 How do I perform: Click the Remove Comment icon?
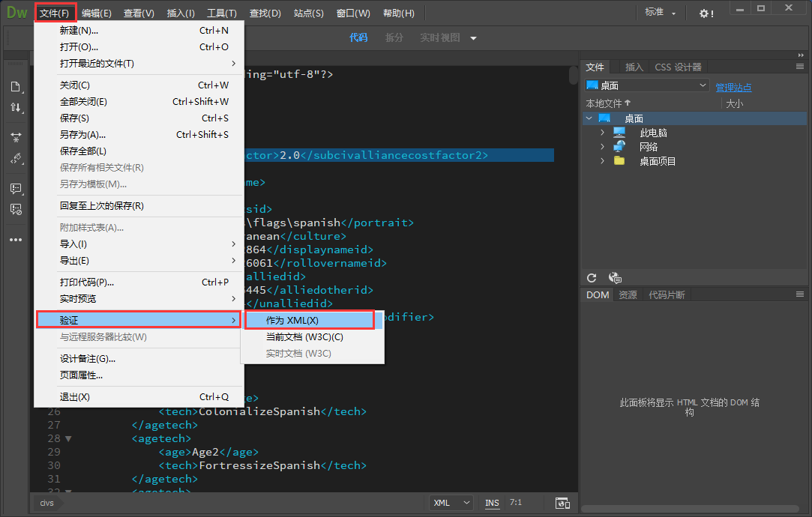click(16, 210)
